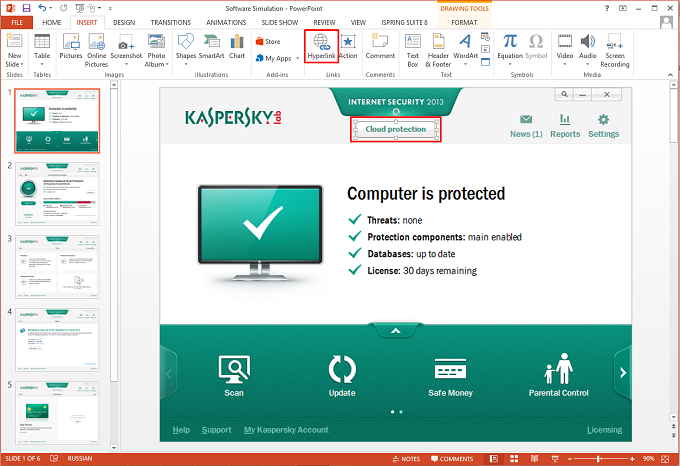Open Photo Album

pyautogui.click(x=156, y=50)
